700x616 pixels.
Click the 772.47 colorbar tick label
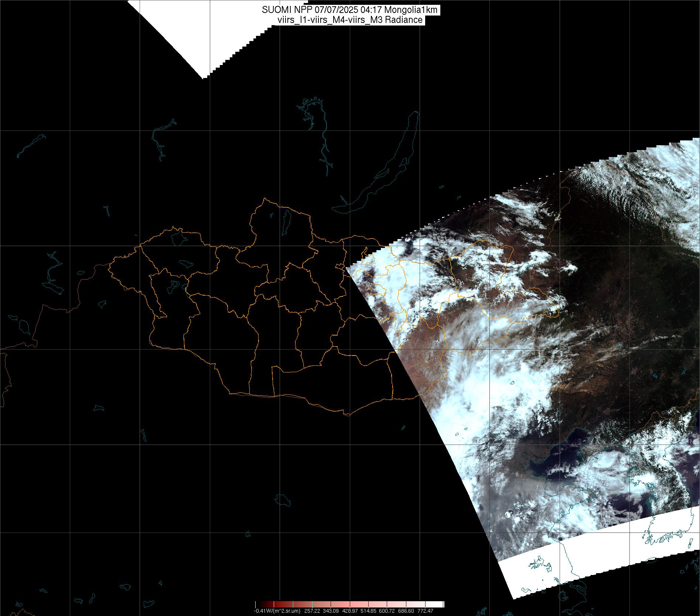(x=425, y=611)
